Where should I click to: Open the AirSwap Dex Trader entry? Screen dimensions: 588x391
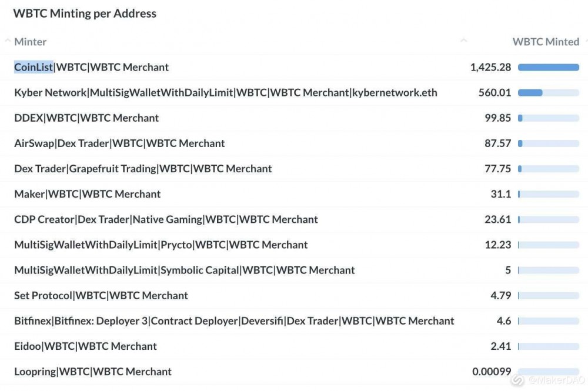point(119,143)
